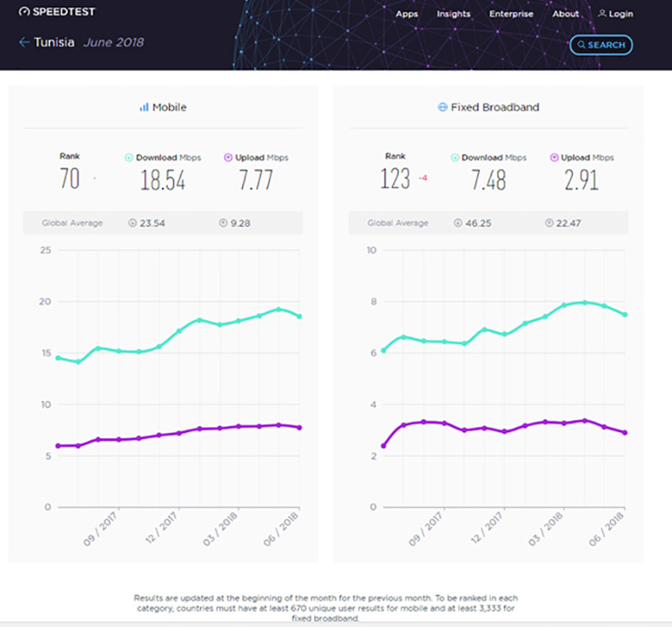The height and width of the screenshot is (627, 672).
Task: Click Fixed Broadband global average upload 22.47
Action: [x=569, y=224]
